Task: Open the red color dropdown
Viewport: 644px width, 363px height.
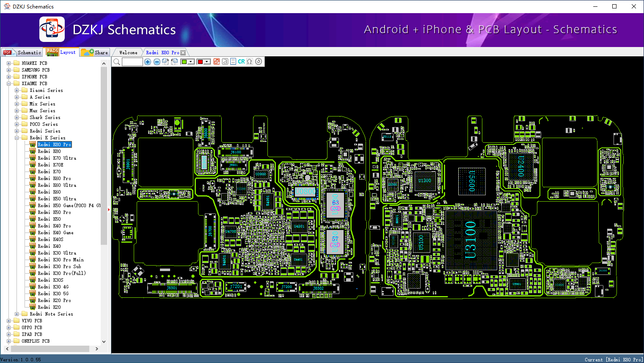Action: [x=207, y=62]
